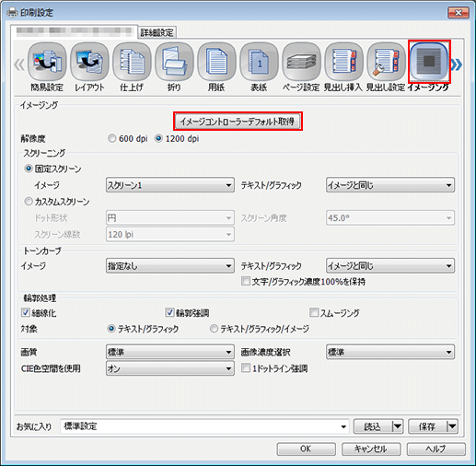
Task: Open screening テキスト/グラフィック dropdown
Action: tap(390, 185)
